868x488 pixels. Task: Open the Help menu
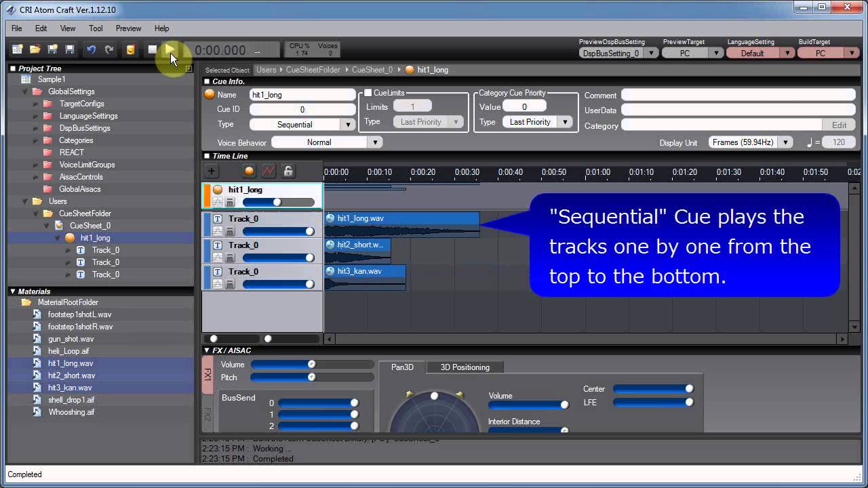click(x=161, y=28)
